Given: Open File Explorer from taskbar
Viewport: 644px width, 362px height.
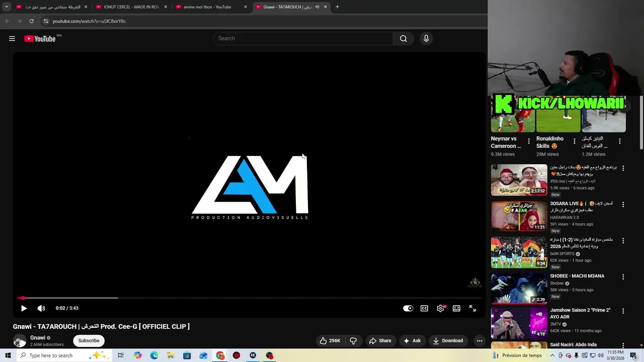Looking at the screenshot, I should point(171,355).
